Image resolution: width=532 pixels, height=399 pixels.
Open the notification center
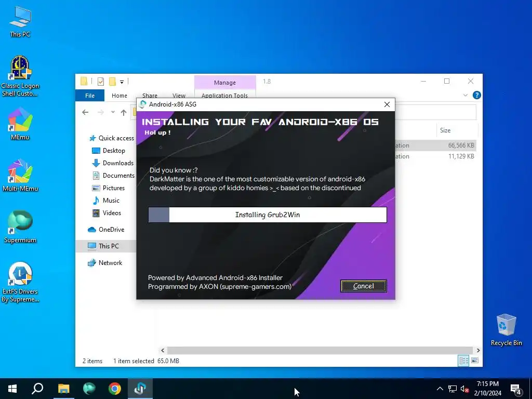[516, 389]
